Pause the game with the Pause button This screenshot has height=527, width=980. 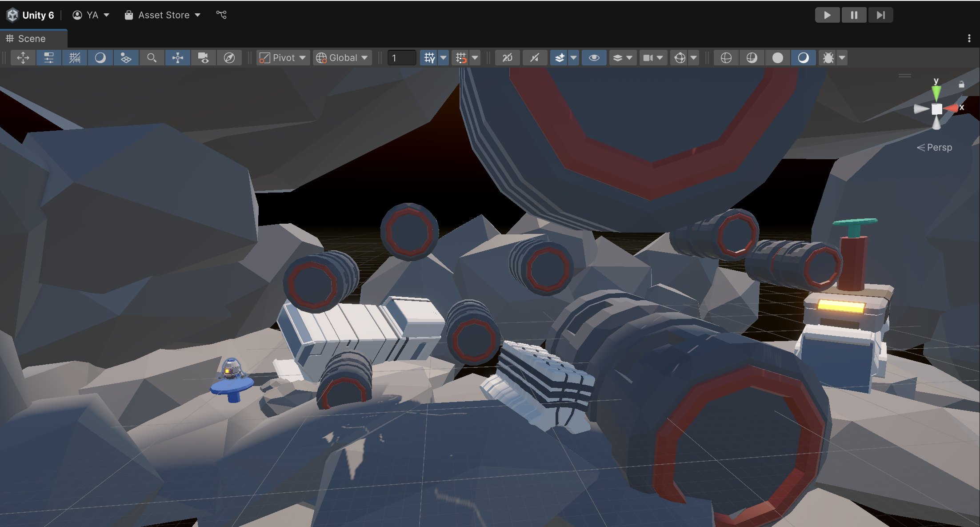pyautogui.click(x=854, y=15)
